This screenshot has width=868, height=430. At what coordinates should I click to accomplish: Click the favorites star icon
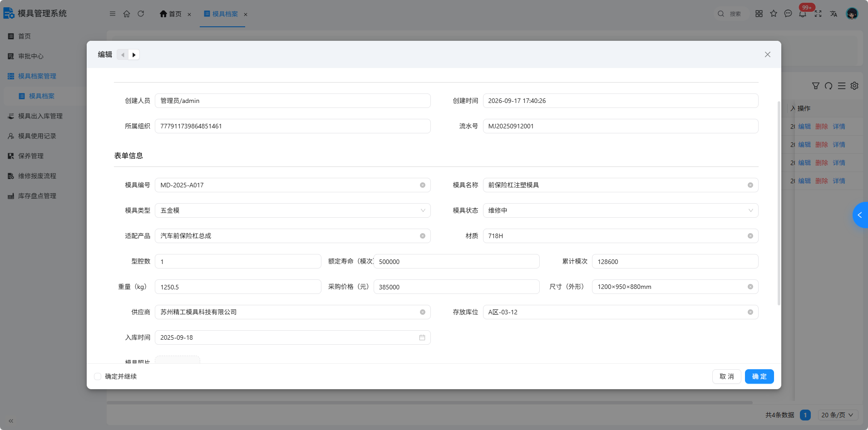click(774, 14)
